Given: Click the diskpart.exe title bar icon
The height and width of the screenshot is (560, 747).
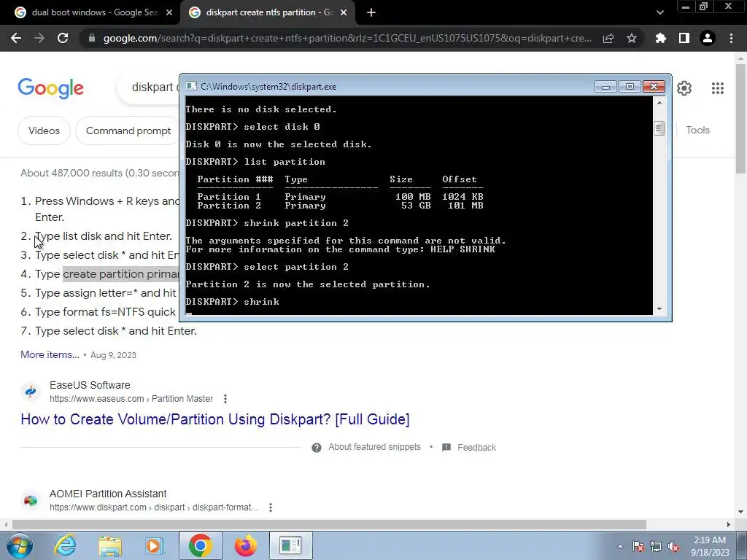Looking at the screenshot, I should click(x=191, y=86).
